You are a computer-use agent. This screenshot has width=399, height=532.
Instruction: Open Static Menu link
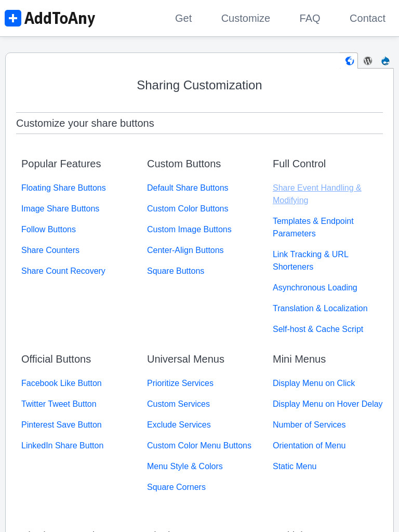[x=295, y=466]
